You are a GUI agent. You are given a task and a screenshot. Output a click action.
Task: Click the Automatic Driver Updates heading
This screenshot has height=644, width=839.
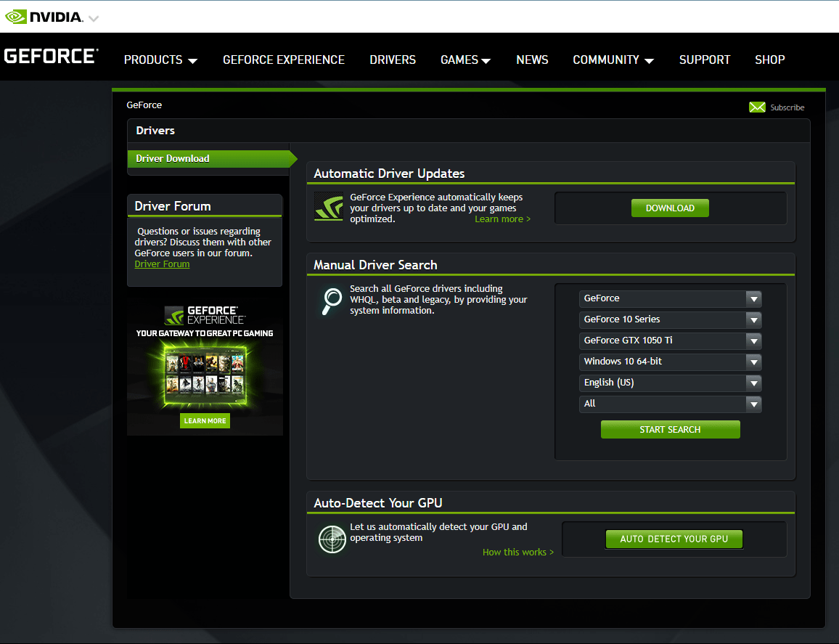[389, 174]
